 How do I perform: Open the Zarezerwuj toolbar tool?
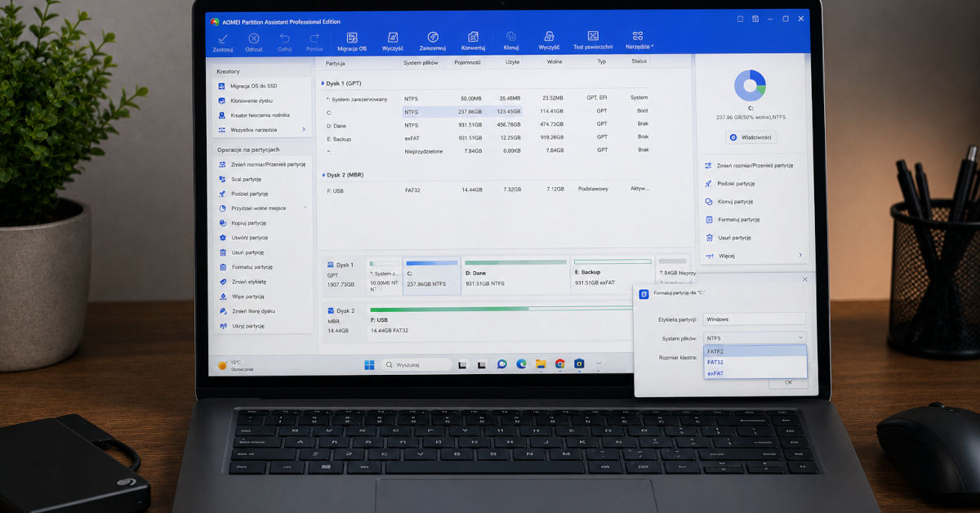(433, 42)
